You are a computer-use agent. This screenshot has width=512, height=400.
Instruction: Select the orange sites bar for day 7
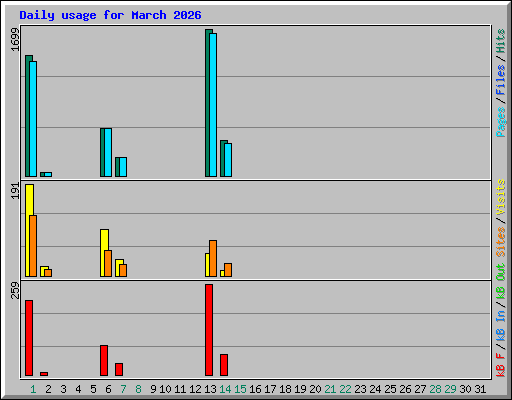[x=123, y=270]
